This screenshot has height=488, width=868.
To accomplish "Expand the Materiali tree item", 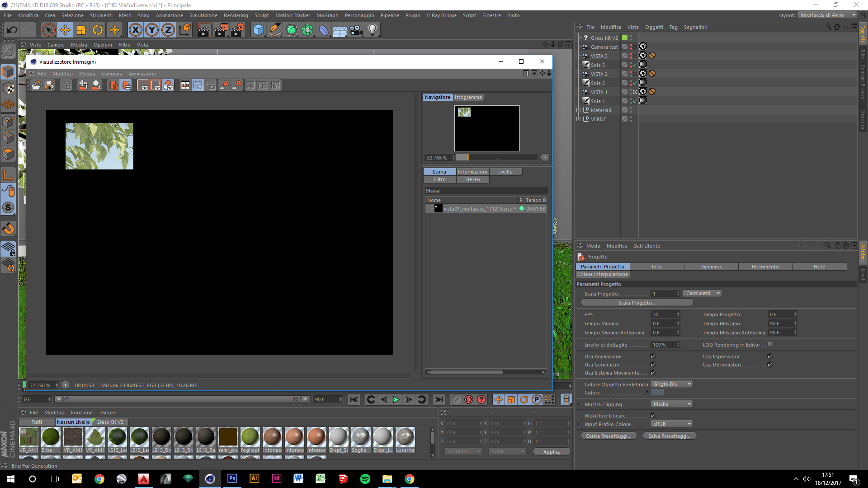I will (578, 110).
